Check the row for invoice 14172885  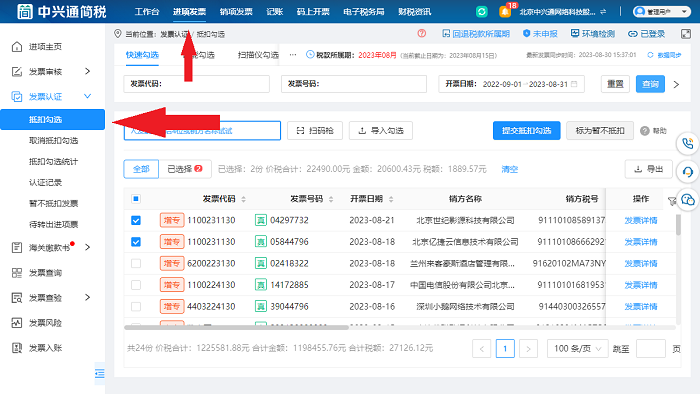tap(136, 285)
